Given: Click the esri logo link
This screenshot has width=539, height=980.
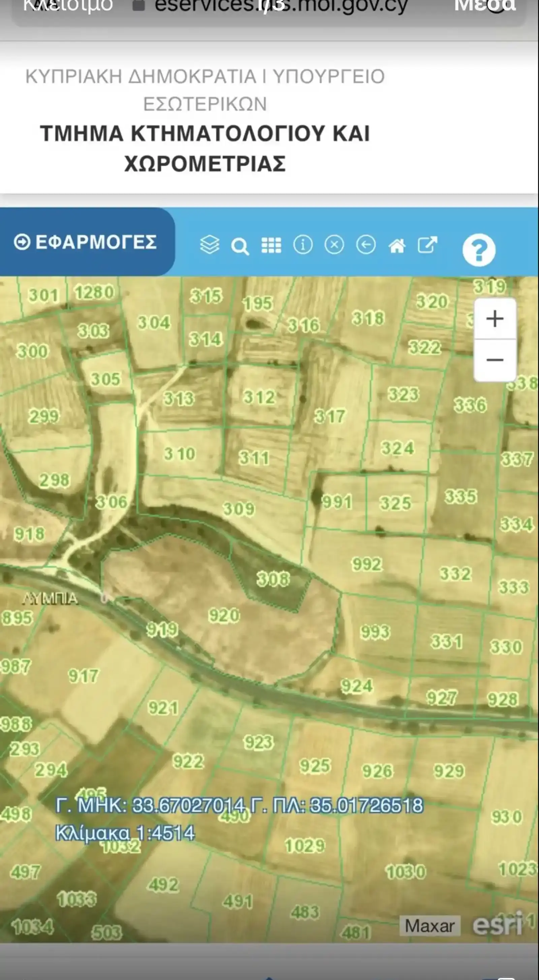Looking at the screenshot, I should click(x=497, y=924).
